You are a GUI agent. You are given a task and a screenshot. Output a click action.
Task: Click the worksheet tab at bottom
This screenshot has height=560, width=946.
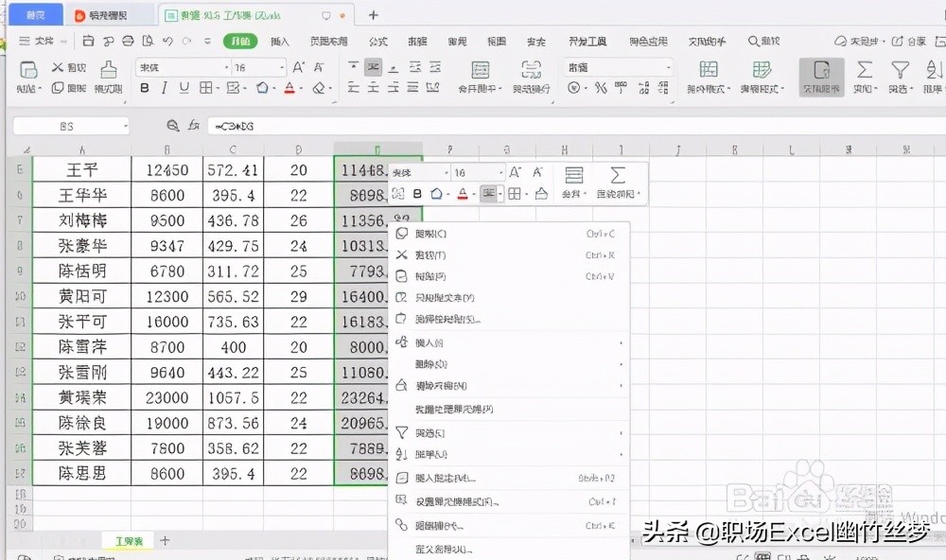click(129, 541)
